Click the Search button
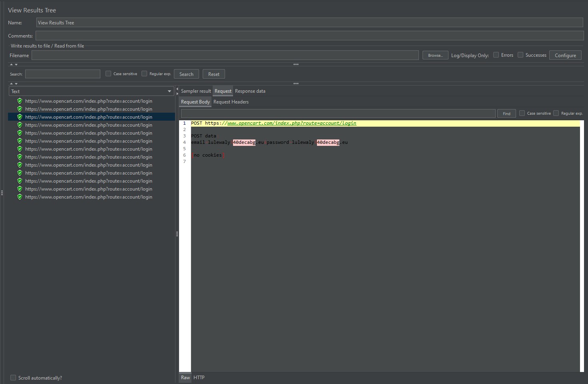The image size is (588, 384). (186, 74)
